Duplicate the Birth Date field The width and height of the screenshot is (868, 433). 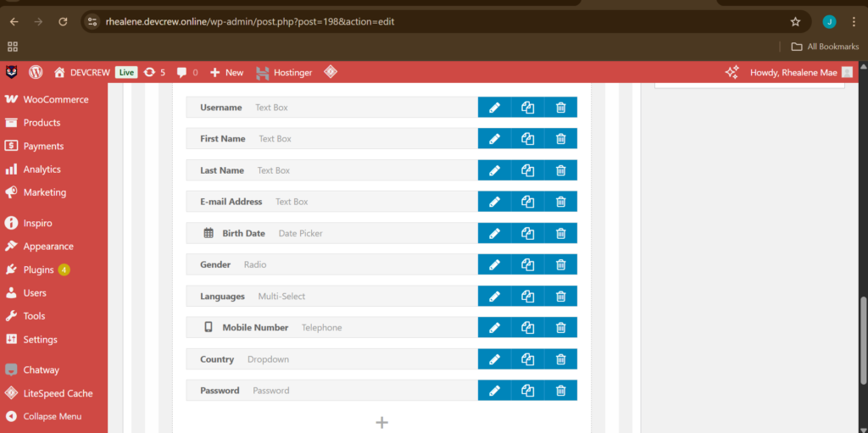(527, 233)
